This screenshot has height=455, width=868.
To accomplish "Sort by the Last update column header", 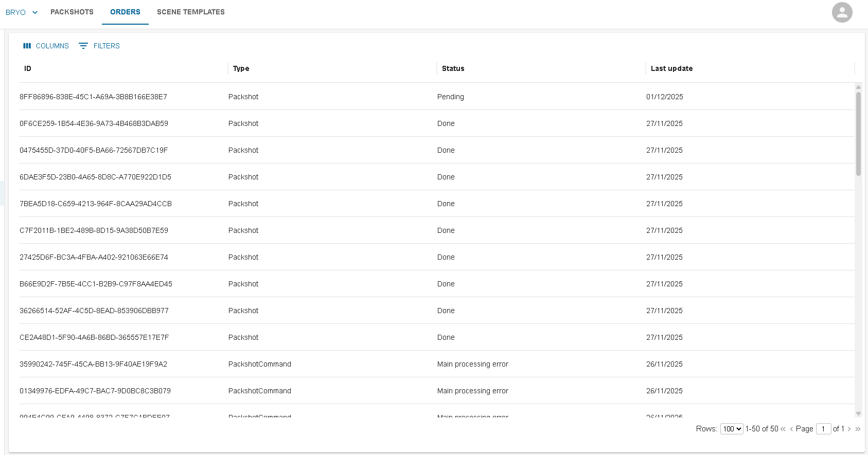I will 671,68.
